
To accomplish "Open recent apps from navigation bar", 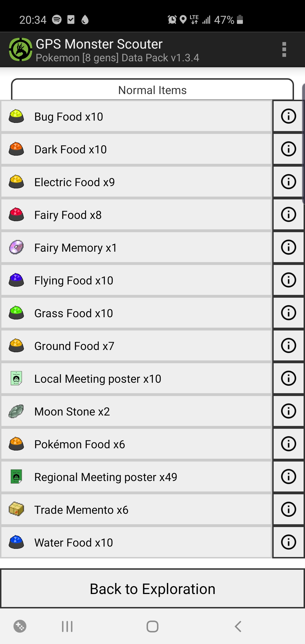I will pos(67,626).
